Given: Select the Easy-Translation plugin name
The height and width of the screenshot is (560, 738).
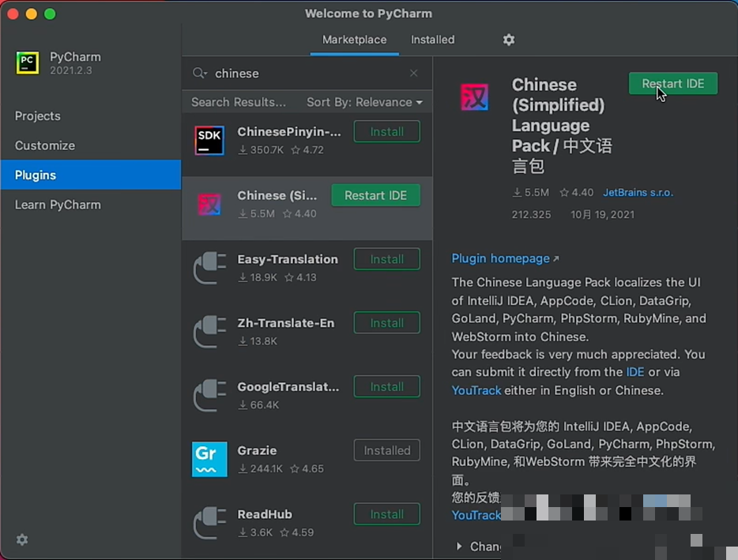Looking at the screenshot, I should (x=288, y=259).
